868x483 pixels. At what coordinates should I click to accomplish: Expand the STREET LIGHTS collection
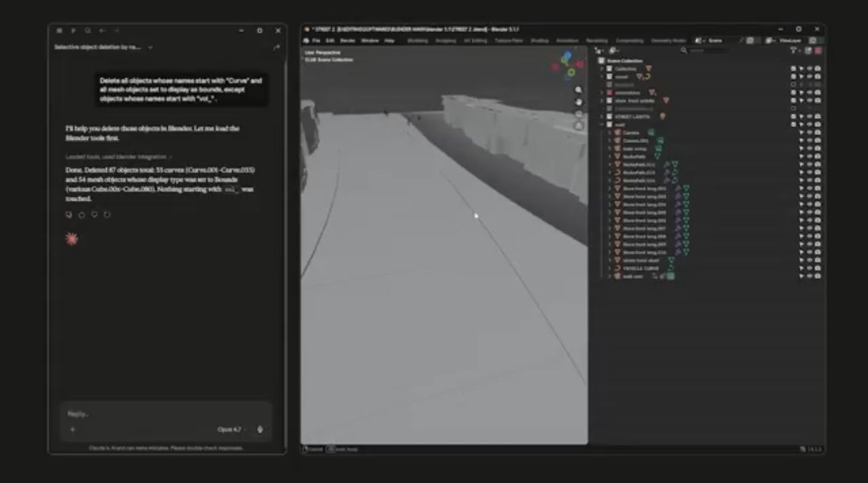[x=602, y=117]
